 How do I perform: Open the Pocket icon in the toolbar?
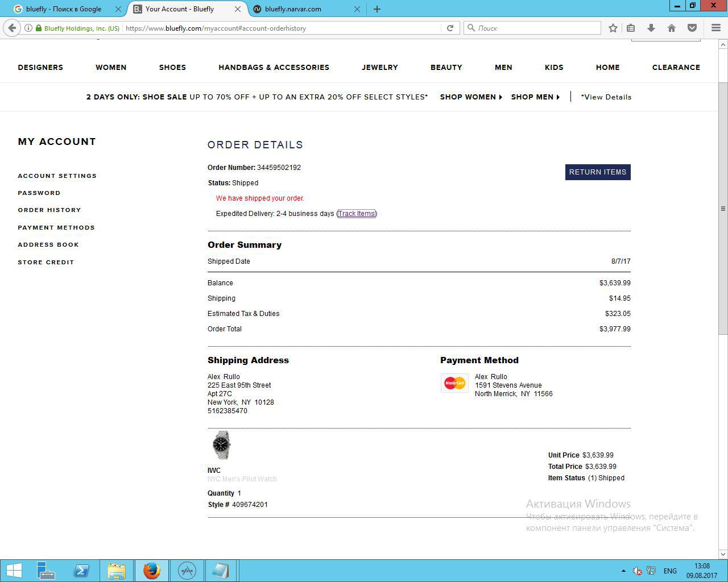(x=692, y=28)
